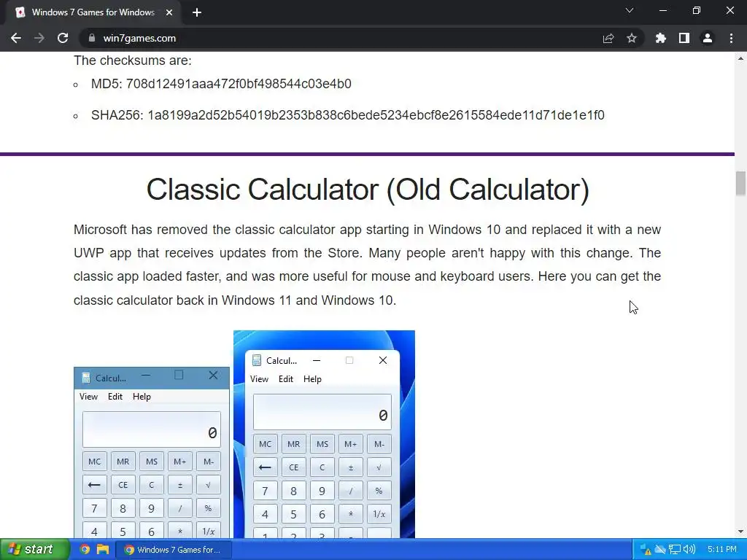The image size is (747, 560).
Task: Click the Classic Calculator heading
Action: coord(368,190)
